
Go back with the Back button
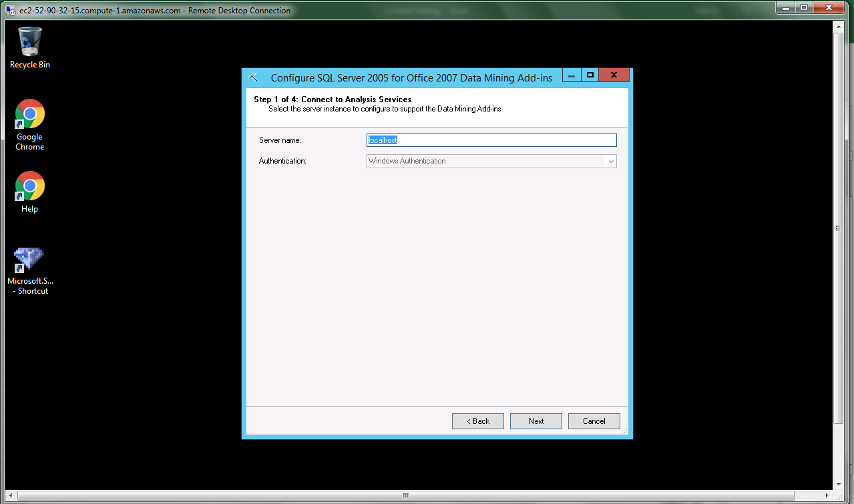click(x=477, y=421)
